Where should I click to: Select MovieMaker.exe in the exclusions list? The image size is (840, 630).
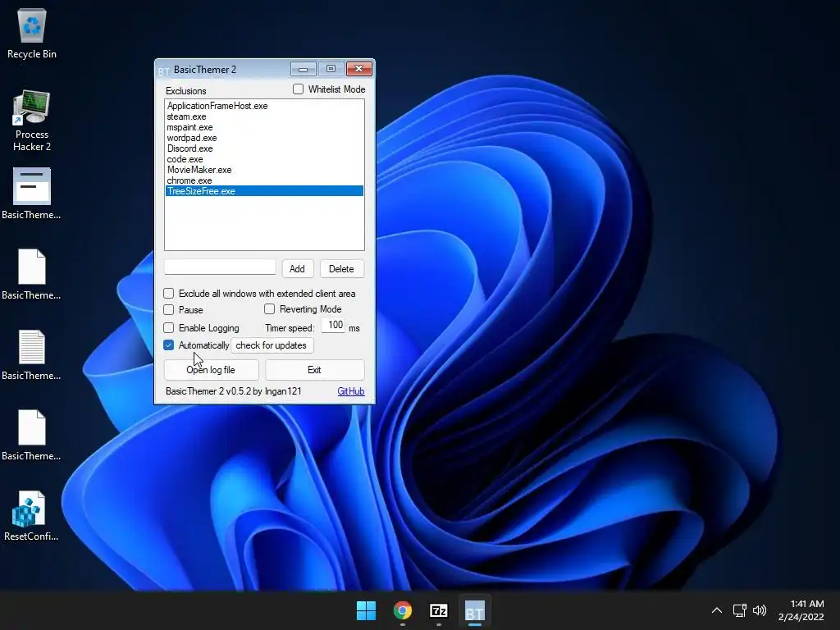(x=264, y=170)
